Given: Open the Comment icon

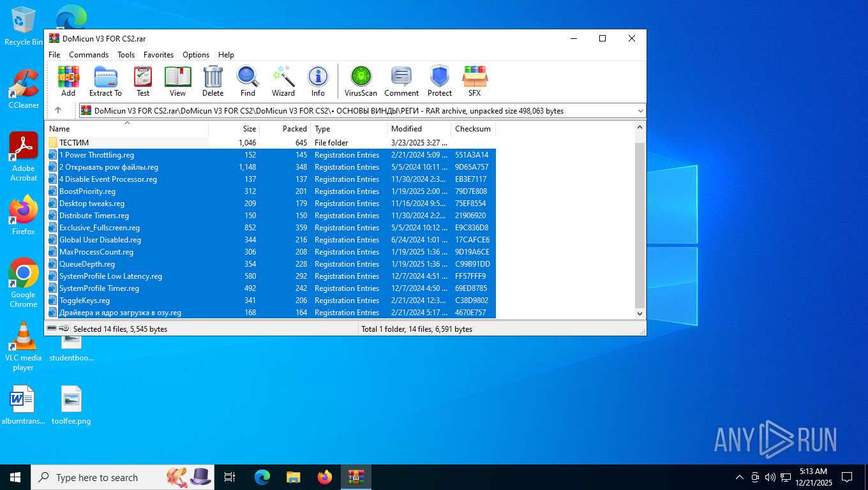Looking at the screenshot, I should point(401,81).
